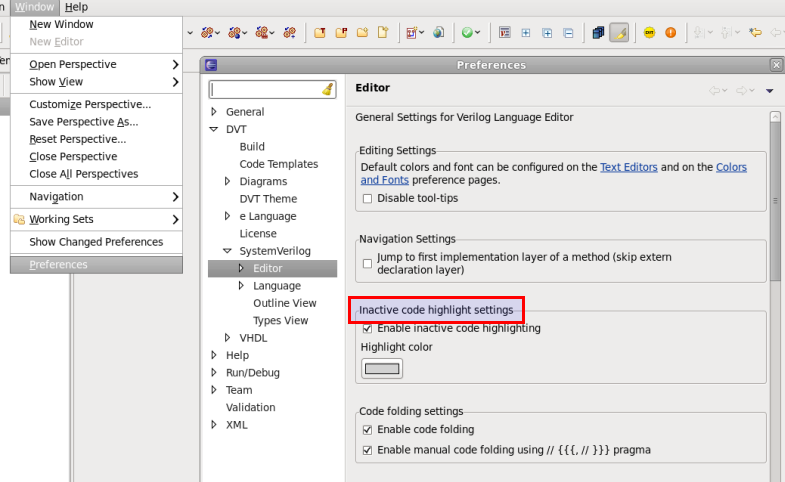Click the yellow round DVT icon
This screenshot has height=482, width=785.
(x=649, y=33)
